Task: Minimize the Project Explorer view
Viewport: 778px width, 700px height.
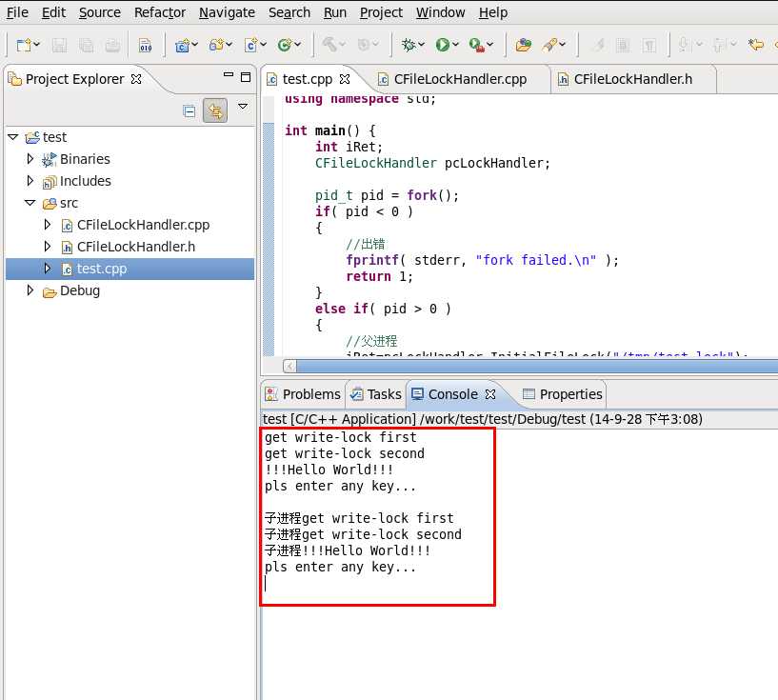Action: click(x=229, y=75)
